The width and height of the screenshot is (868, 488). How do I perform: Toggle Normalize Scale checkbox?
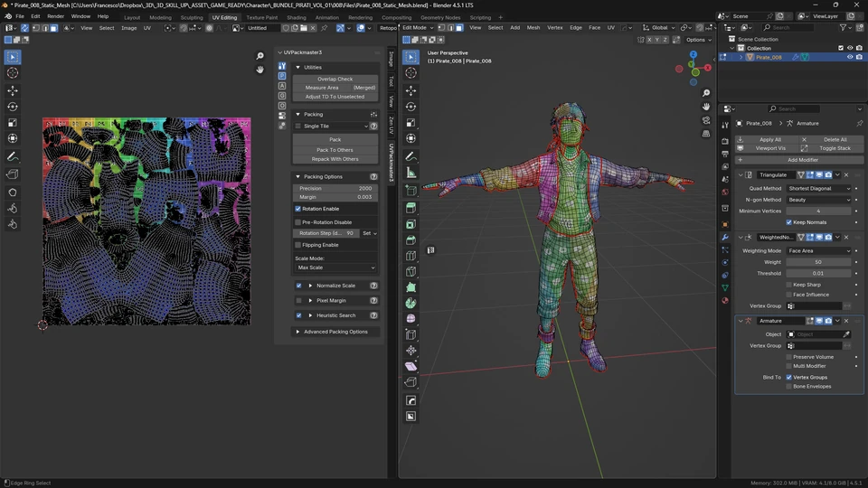[299, 286]
